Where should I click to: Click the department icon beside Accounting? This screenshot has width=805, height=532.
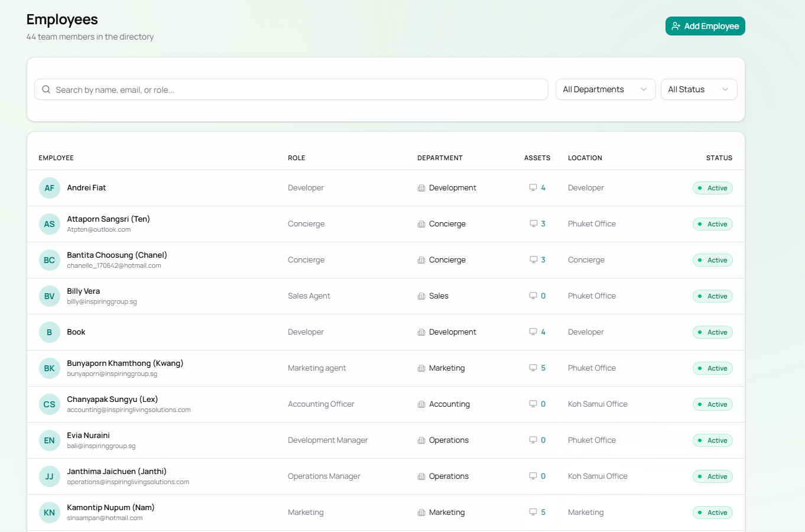(x=421, y=404)
